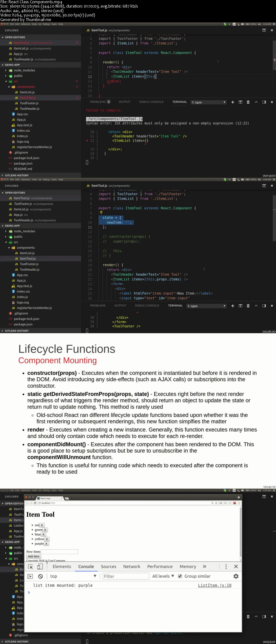Image resolution: width=276 pixels, height=644 pixels.
Task: Focus the New Item text input
Action: 60,552
